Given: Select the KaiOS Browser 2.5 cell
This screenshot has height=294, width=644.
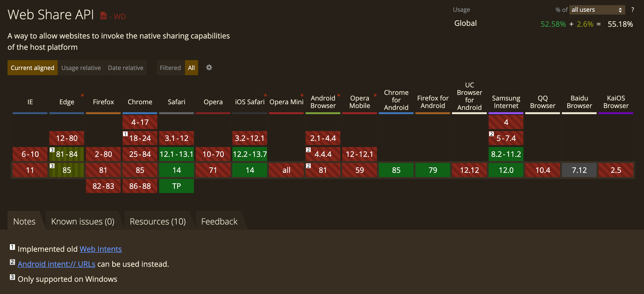Looking at the screenshot, I should click(616, 170).
